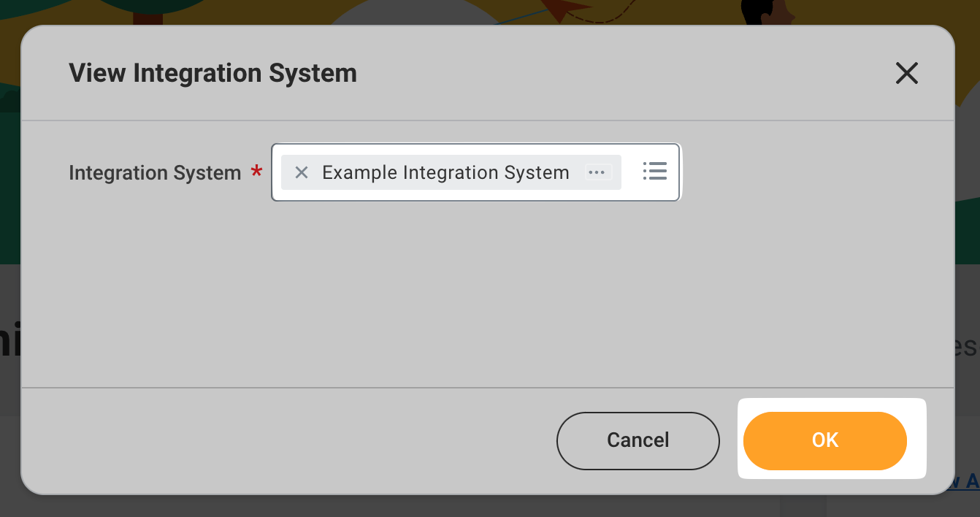Click the blank space right of the selected chip
The width and height of the screenshot is (980, 517).
tap(631, 172)
